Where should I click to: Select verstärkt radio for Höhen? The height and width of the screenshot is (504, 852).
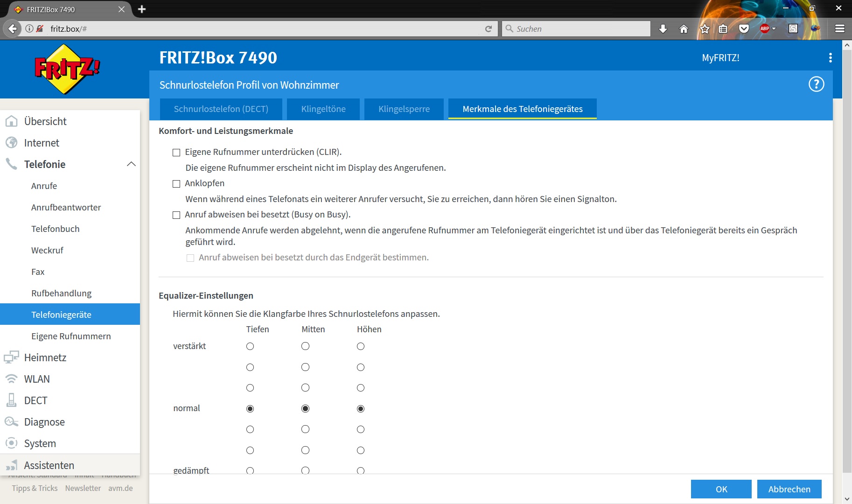(x=361, y=346)
